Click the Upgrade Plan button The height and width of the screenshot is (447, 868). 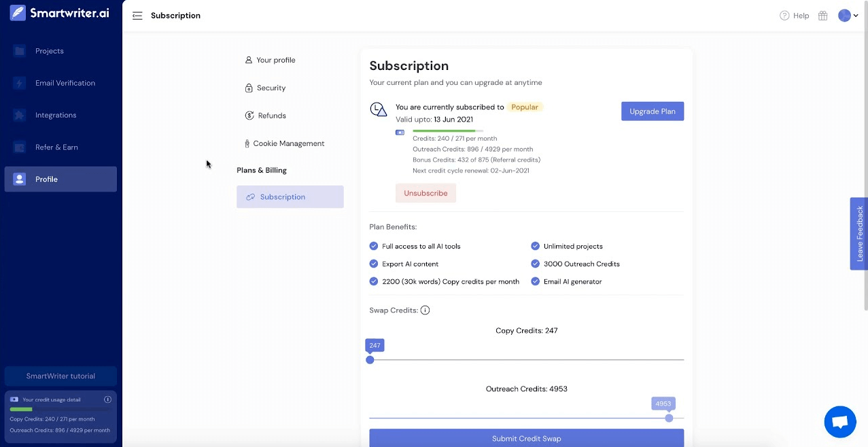click(653, 111)
